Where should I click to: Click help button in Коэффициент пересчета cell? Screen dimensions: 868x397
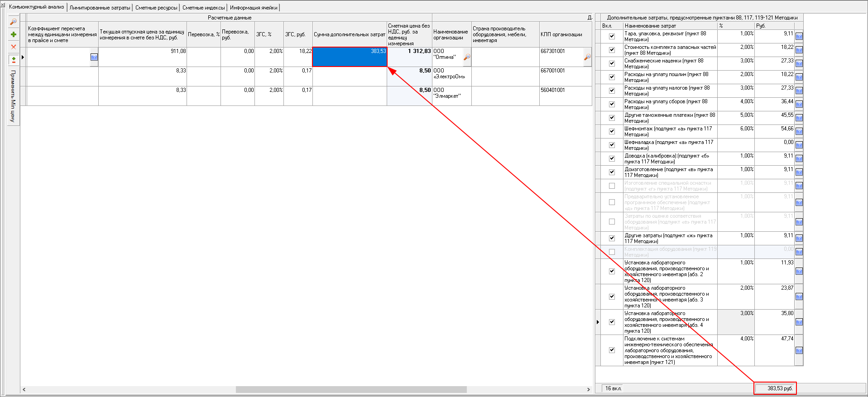(x=94, y=57)
